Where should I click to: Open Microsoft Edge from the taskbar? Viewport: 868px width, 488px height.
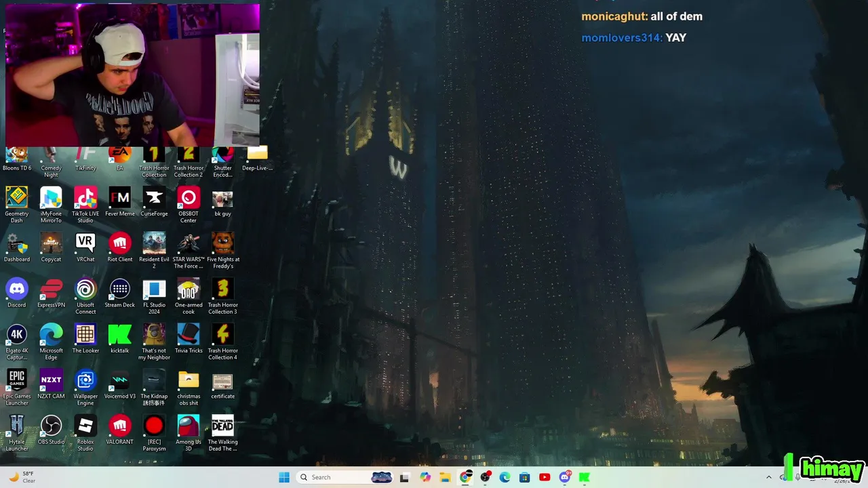(x=505, y=477)
